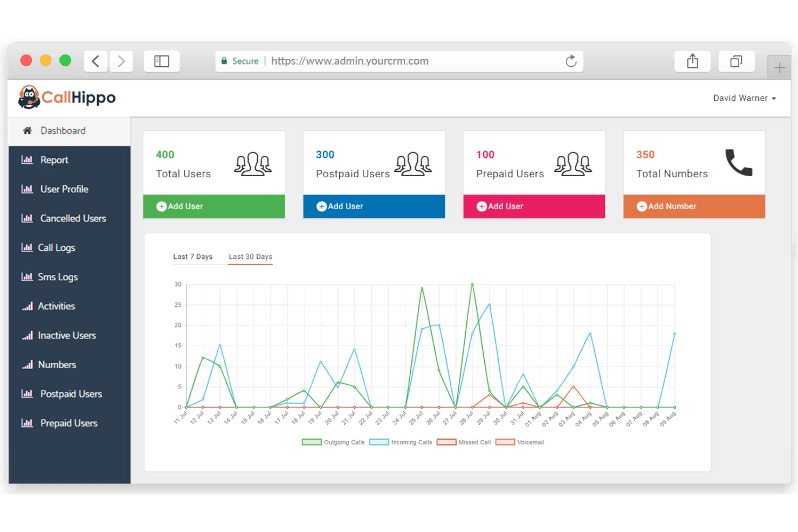Open Call Logs in the sidebar
The height and width of the screenshot is (532, 798).
click(70, 247)
